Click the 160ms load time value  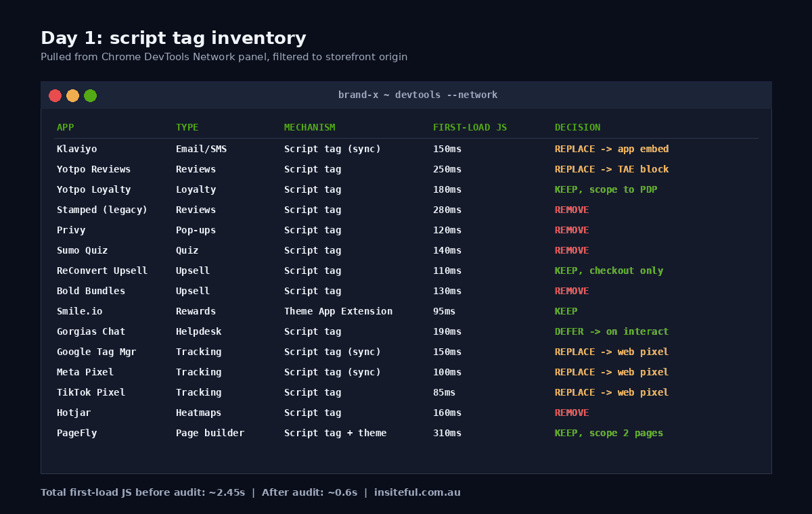[447, 413]
